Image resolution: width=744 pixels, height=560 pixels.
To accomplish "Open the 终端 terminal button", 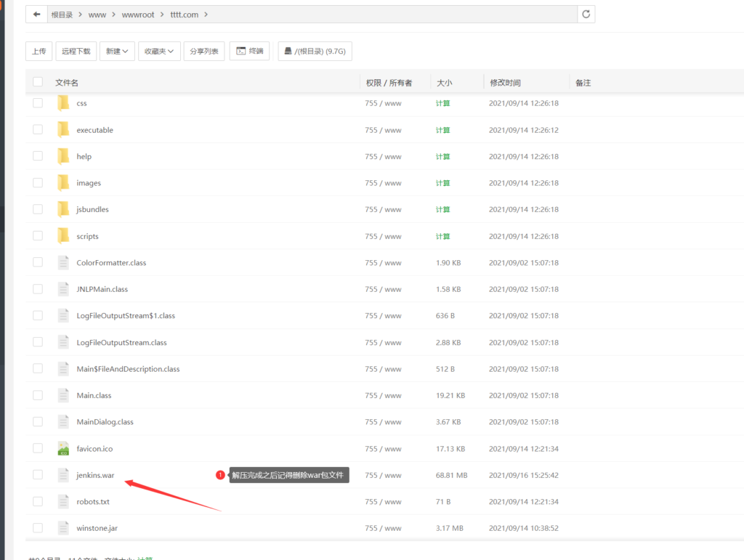I will pyautogui.click(x=250, y=51).
